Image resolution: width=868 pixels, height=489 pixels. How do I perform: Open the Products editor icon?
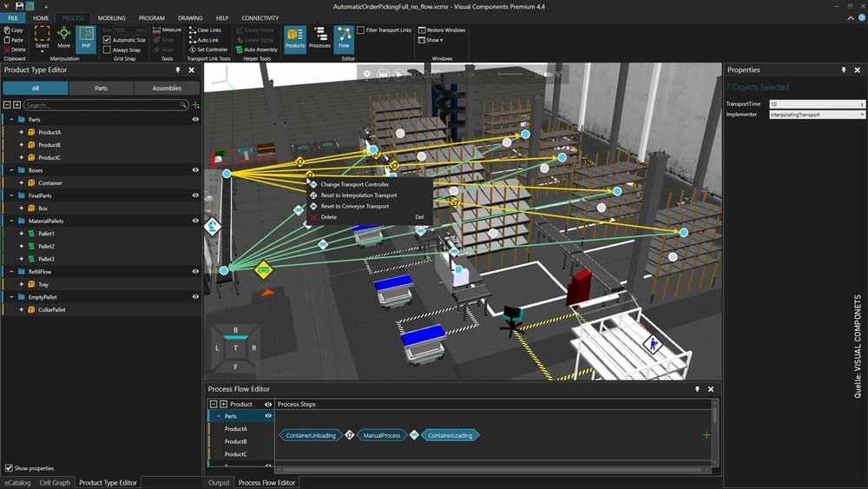295,38
